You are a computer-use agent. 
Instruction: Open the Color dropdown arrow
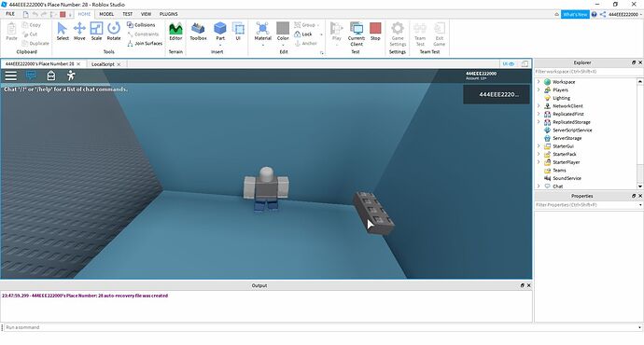coord(283,45)
